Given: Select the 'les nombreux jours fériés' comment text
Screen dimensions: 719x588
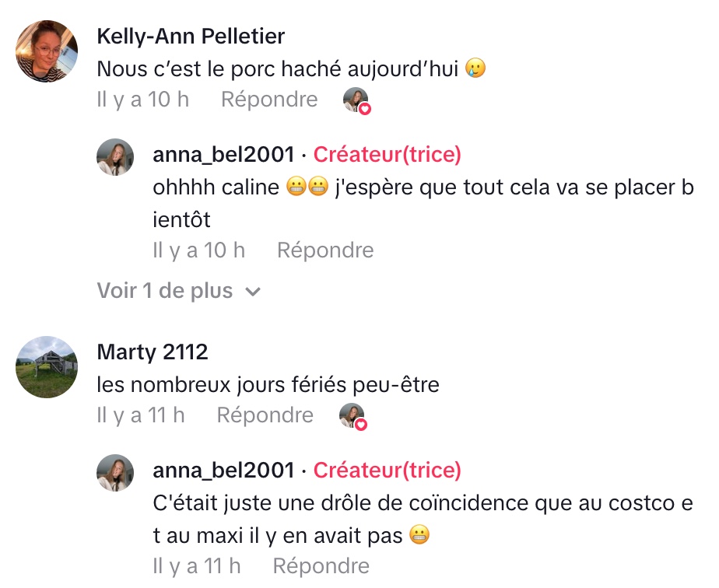Looking at the screenshot, I should tap(268, 384).
